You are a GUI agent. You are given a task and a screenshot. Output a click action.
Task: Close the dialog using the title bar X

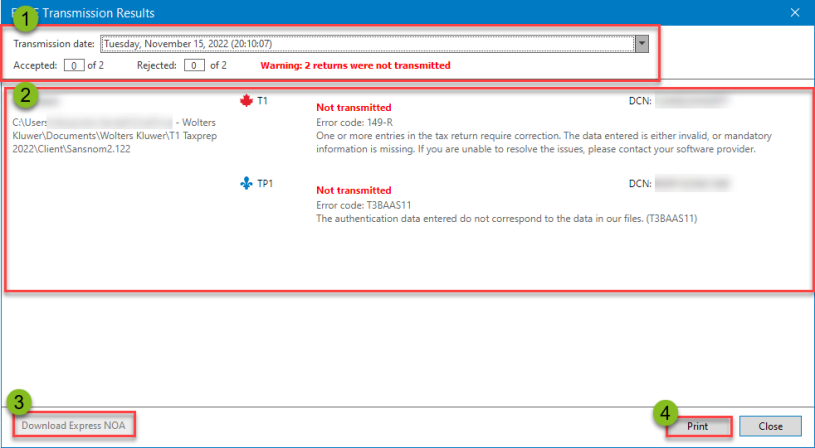(795, 13)
